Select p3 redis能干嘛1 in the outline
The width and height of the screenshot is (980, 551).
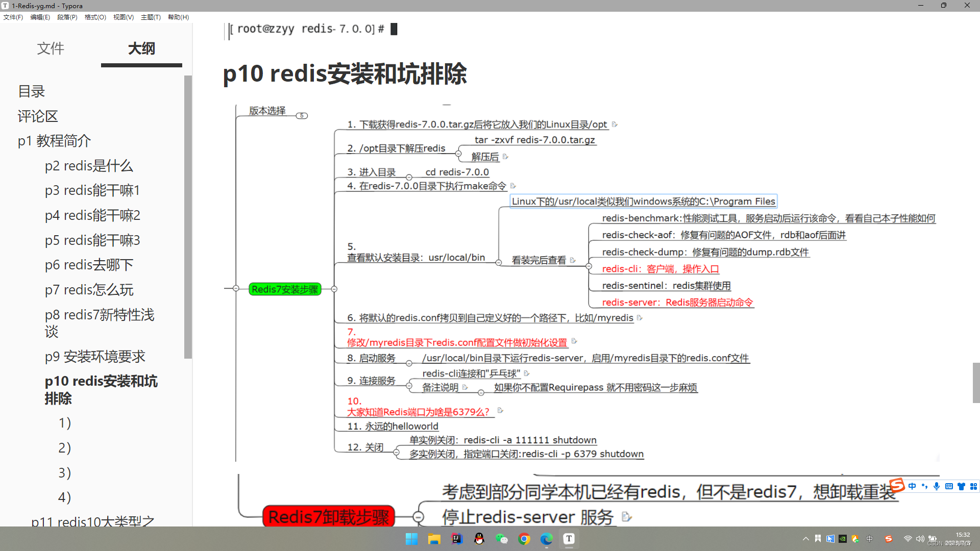point(92,190)
